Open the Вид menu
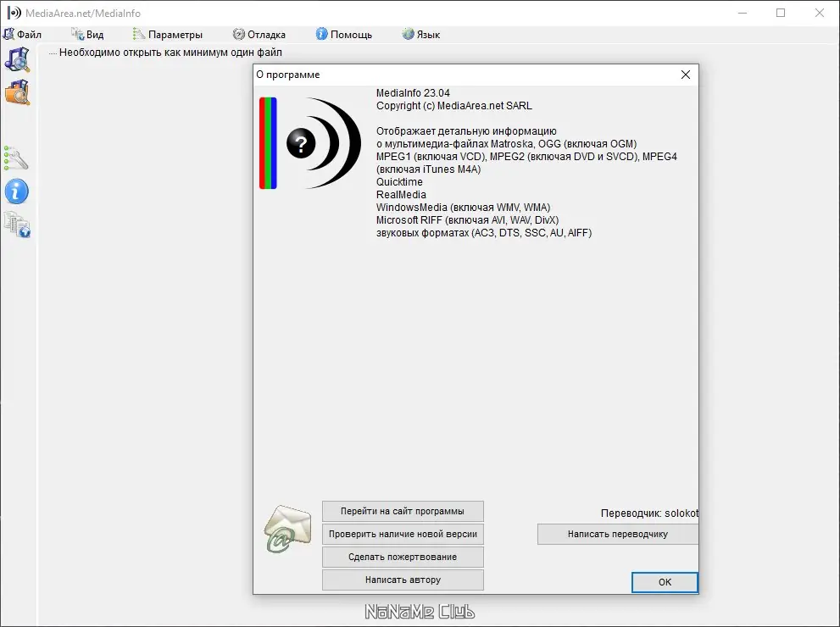The image size is (840, 627). 87,34
